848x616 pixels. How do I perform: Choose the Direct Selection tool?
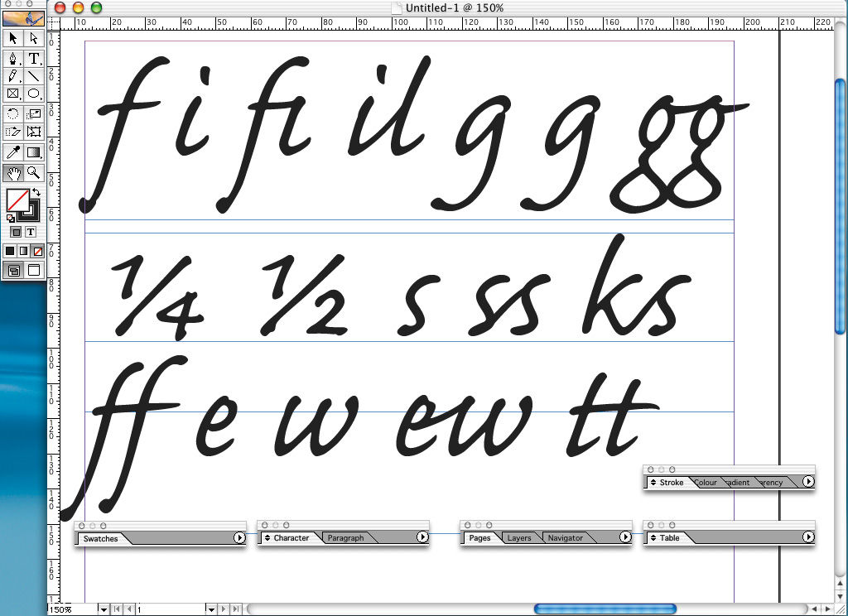[34, 38]
